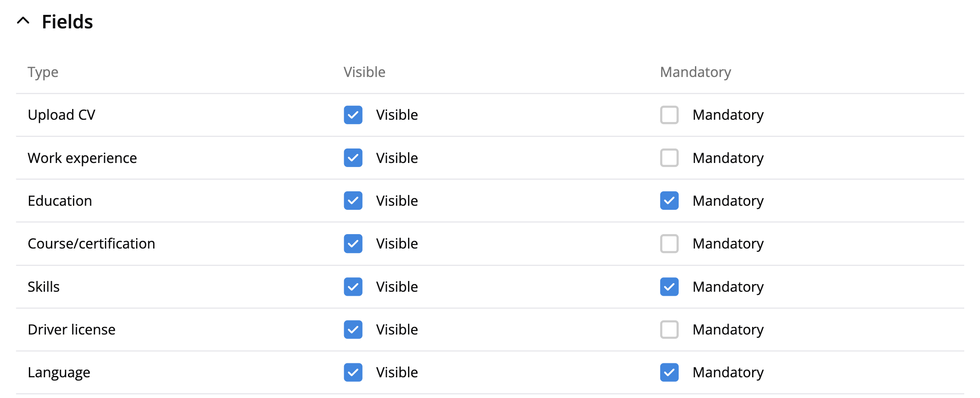Disable Mandatory for Education

(669, 201)
